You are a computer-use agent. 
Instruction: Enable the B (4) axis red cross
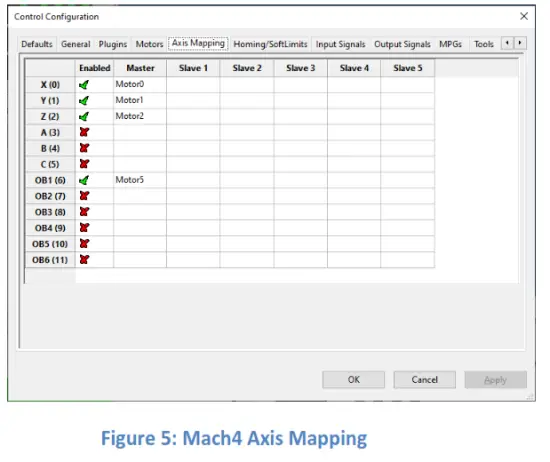(84, 148)
